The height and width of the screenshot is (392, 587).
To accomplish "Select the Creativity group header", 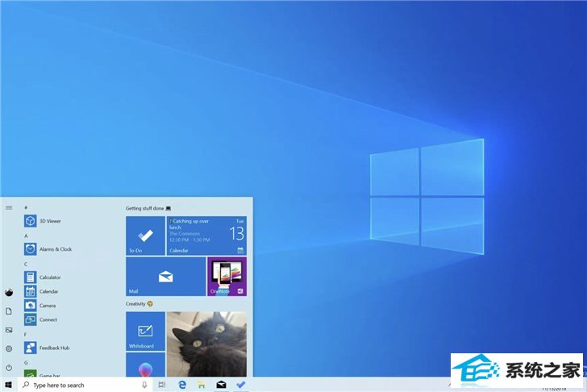I will click(x=139, y=303).
